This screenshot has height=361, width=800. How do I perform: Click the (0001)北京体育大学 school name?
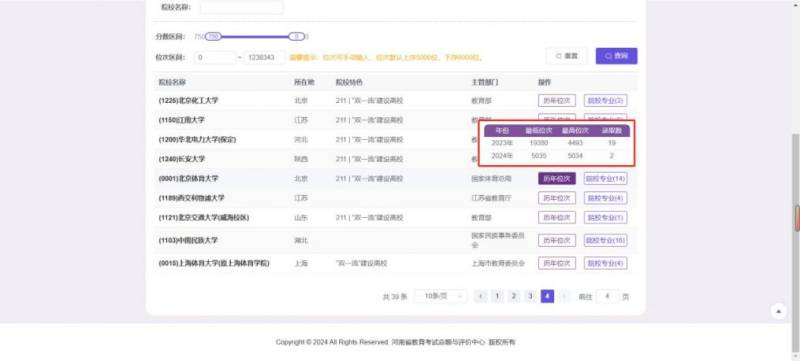(188, 178)
